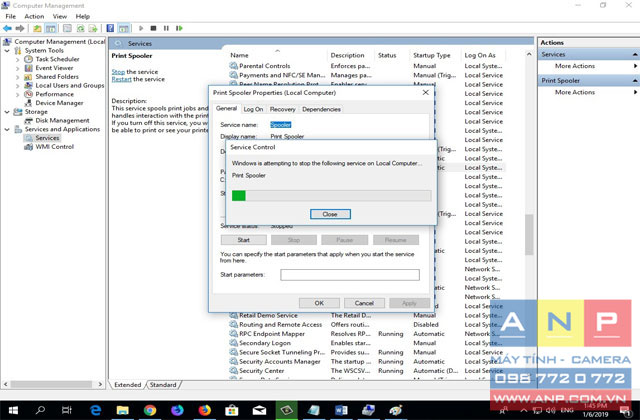Select Local Users and Groups node
Viewport: 640px width, 420px height.
[69, 85]
